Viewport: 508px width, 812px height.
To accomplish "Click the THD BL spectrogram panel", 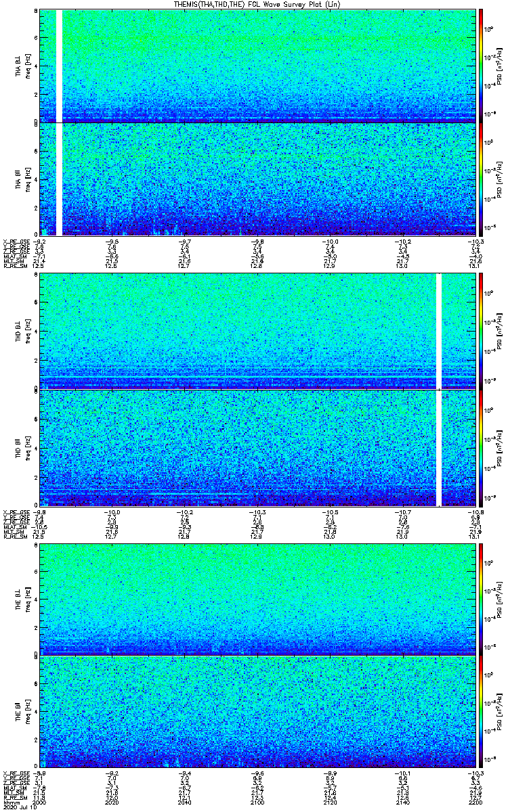I will (257, 331).
